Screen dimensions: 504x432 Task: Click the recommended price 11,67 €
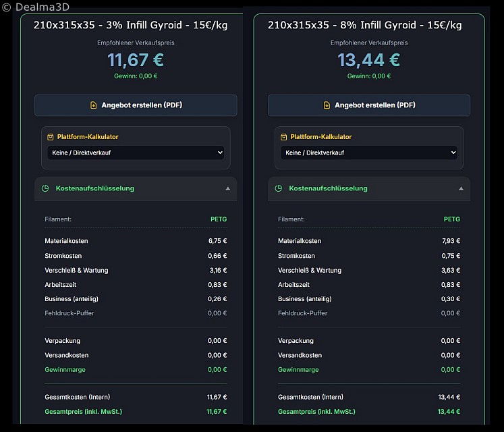(136, 60)
